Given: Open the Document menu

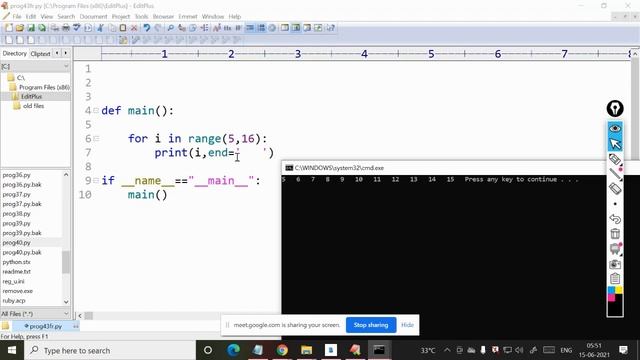Looking at the screenshot, I should point(93,16).
